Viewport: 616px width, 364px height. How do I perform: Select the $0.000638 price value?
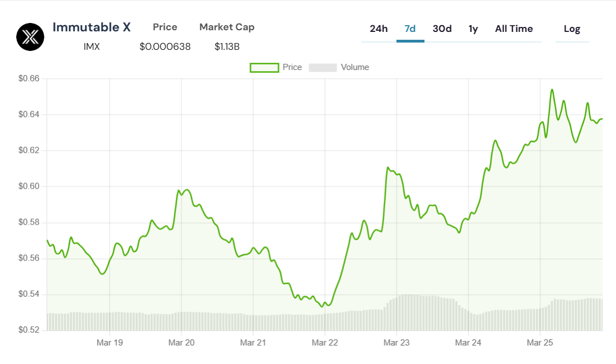tap(165, 46)
